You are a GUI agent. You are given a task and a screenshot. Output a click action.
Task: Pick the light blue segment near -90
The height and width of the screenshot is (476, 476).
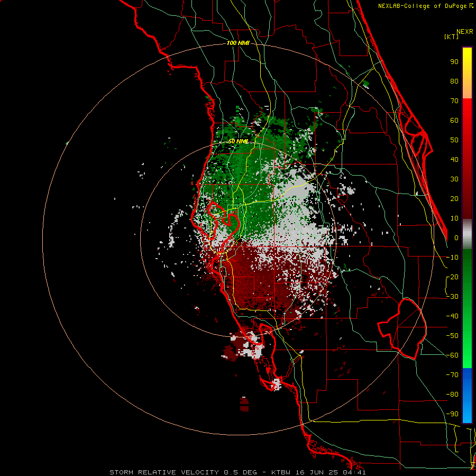[x=467, y=414]
